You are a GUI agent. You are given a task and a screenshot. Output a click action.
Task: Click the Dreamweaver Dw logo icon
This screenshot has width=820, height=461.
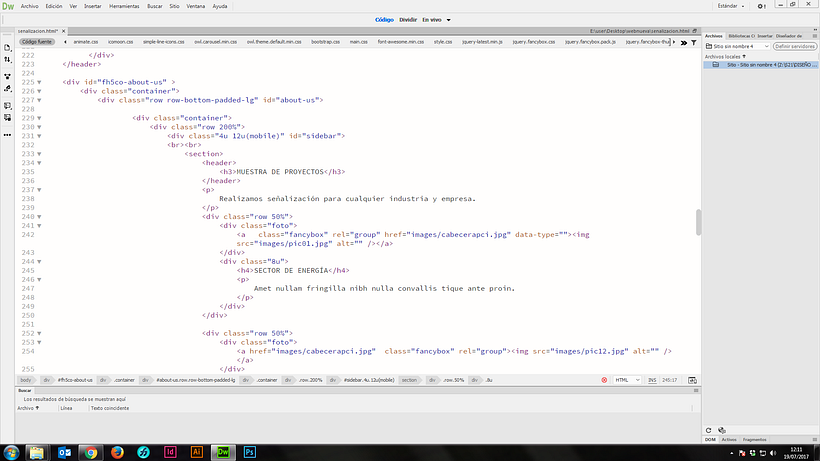pos(8,6)
